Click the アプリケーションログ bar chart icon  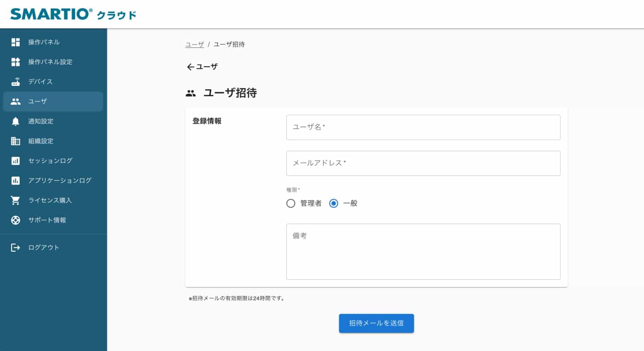coord(15,180)
